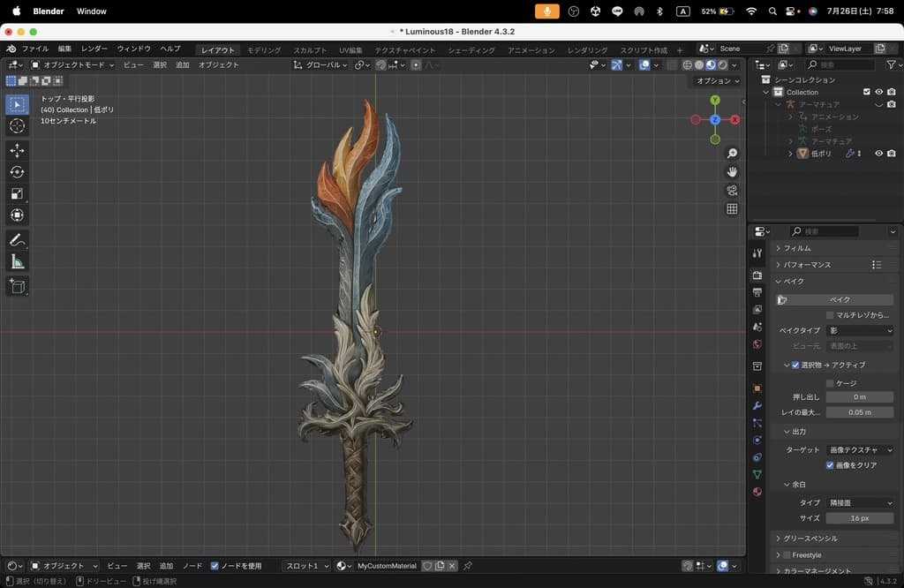Open the ベイクタイプ dropdown
Viewport: 904px width, 588px height.
click(860, 331)
